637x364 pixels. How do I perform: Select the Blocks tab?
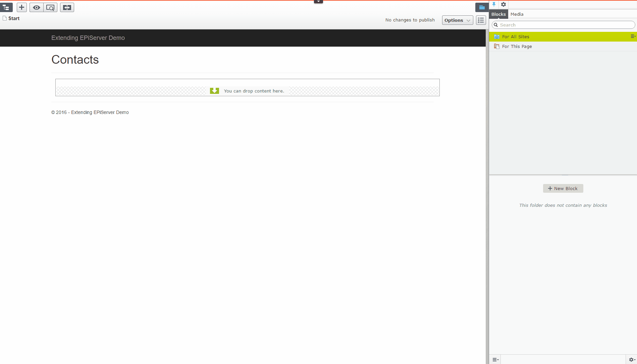click(x=498, y=14)
